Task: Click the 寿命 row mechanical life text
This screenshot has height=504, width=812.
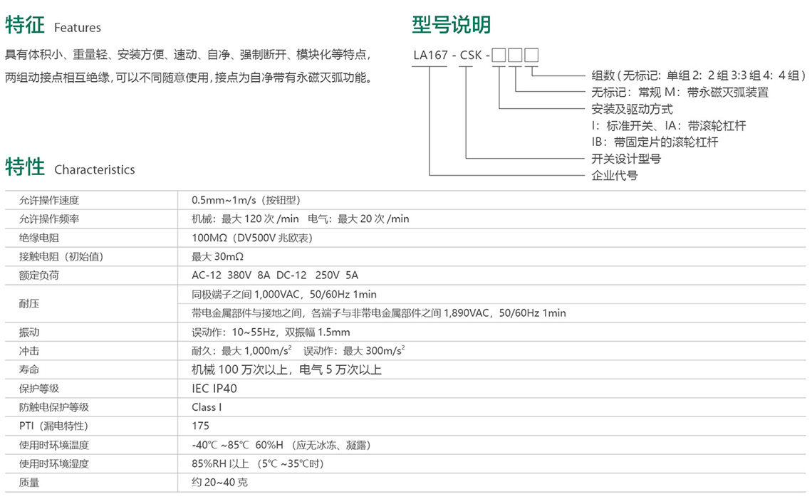Action: click(286, 369)
